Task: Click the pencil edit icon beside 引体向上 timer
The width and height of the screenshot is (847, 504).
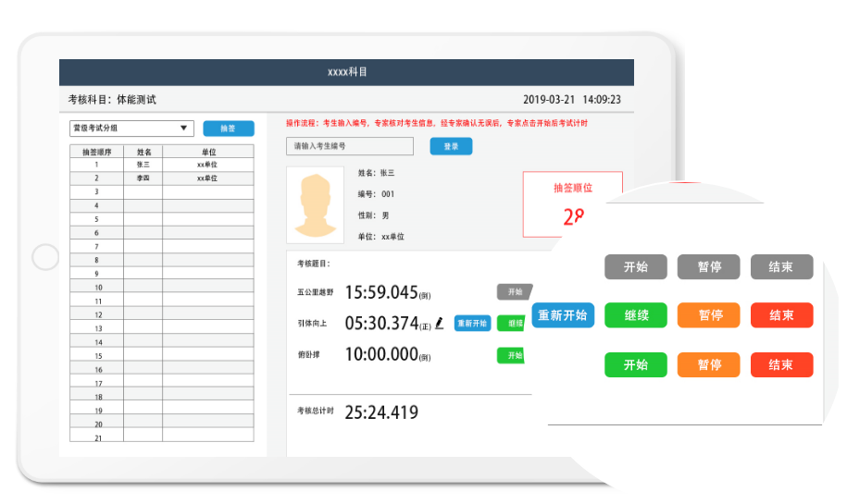Action: click(440, 323)
